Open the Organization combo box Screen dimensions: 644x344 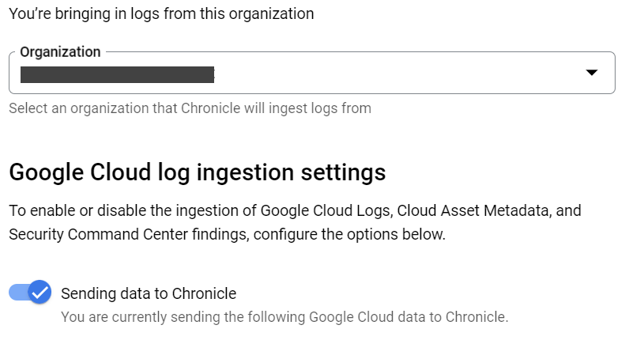[311, 74]
